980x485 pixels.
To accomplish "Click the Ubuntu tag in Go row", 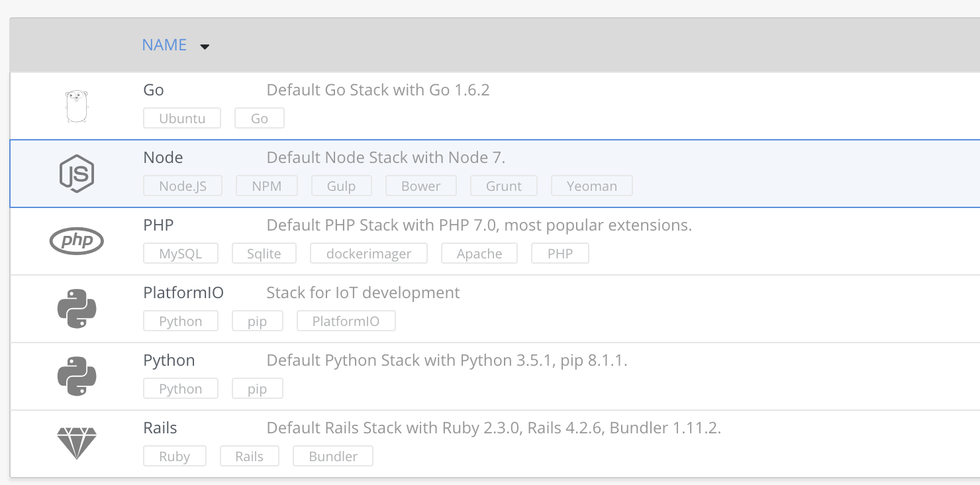I will [182, 119].
